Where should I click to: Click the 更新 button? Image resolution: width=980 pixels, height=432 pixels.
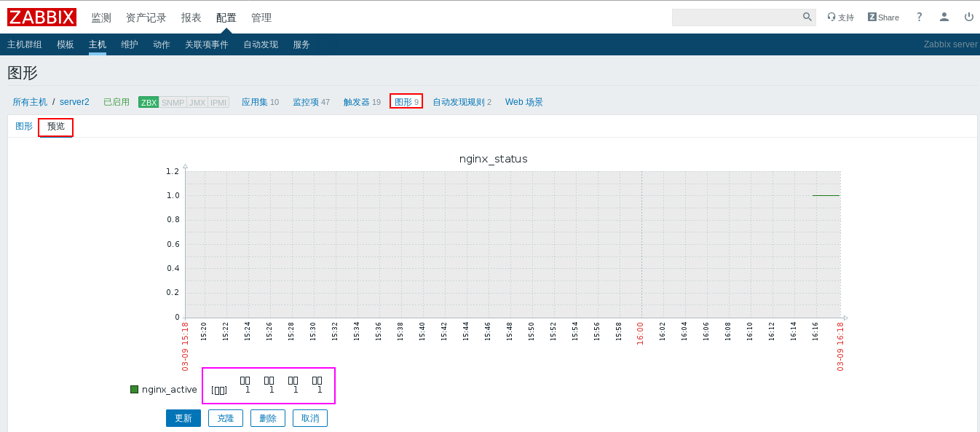point(183,418)
